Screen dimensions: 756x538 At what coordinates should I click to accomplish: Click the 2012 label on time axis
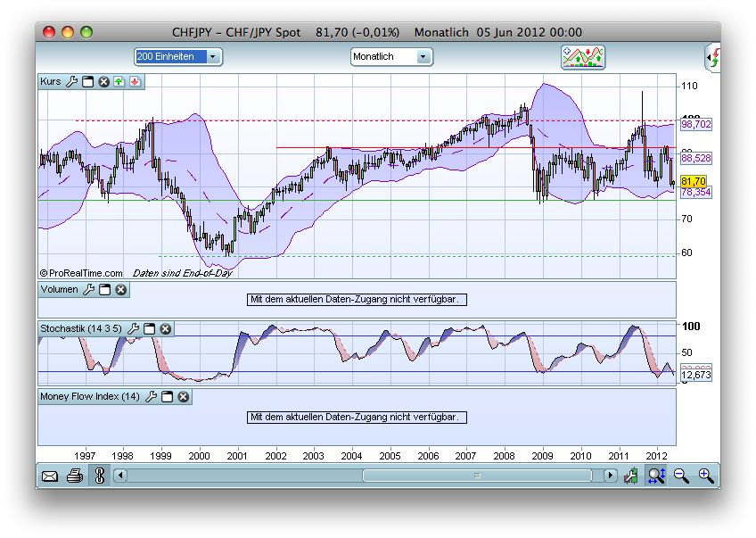[656, 456]
